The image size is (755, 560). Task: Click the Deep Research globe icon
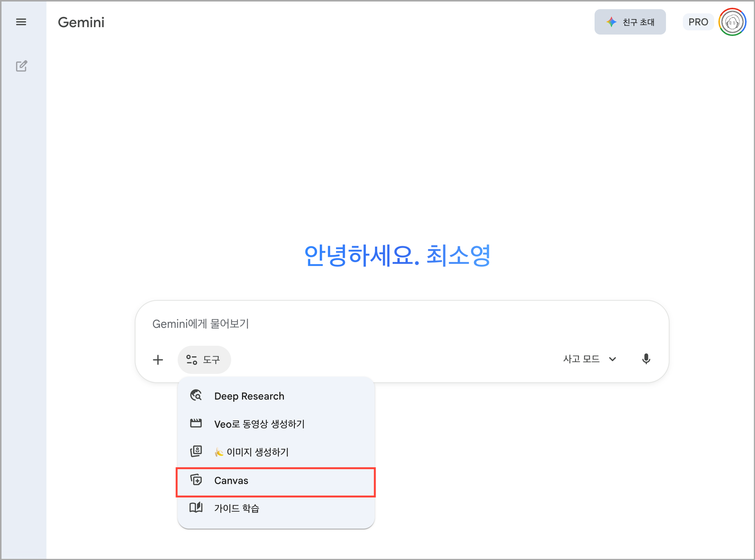click(196, 395)
